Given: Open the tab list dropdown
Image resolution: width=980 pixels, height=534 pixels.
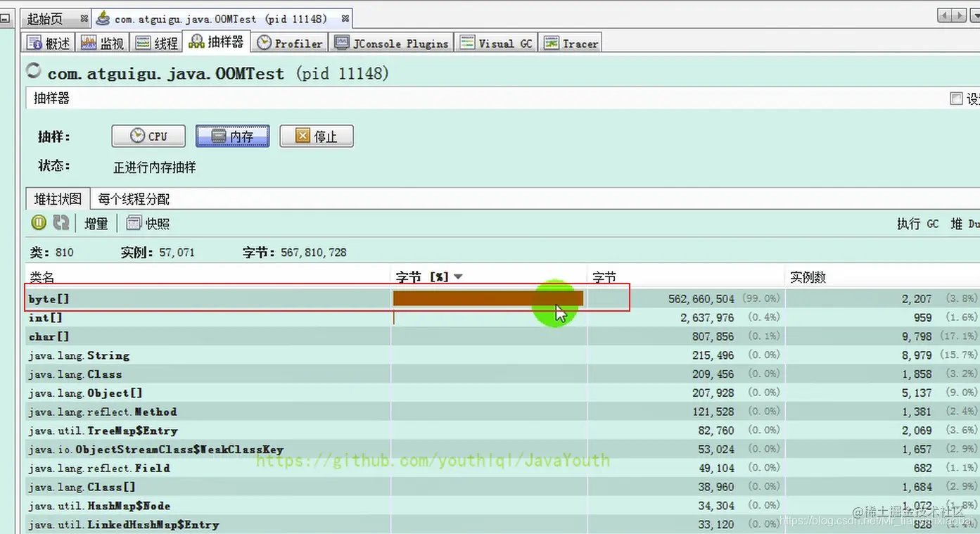Looking at the screenshot, I should coord(975,15).
